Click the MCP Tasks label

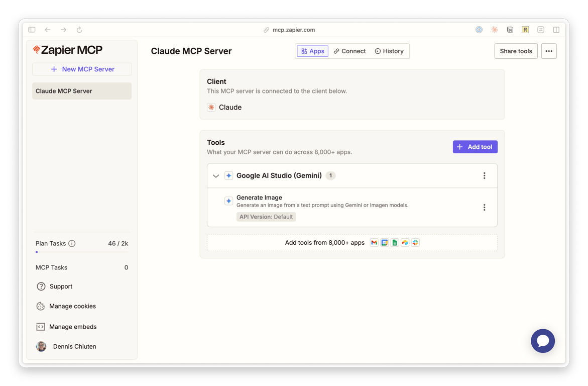[x=51, y=267]
